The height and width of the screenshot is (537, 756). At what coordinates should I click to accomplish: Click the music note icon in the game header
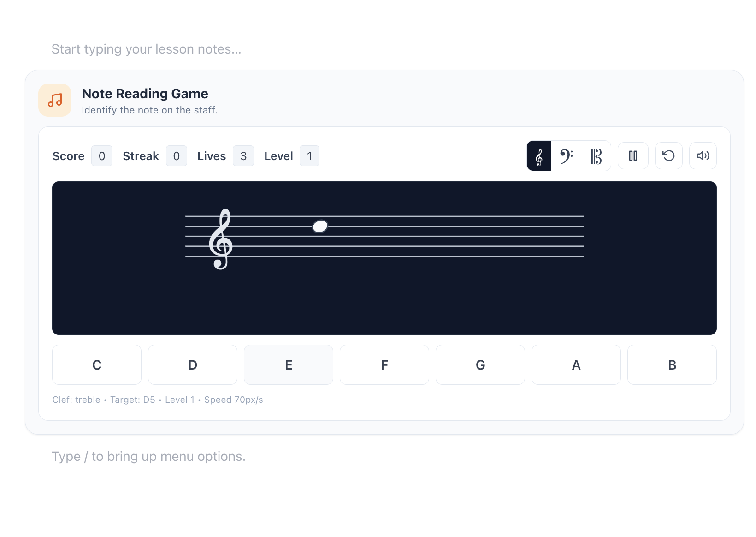[55, 100]
